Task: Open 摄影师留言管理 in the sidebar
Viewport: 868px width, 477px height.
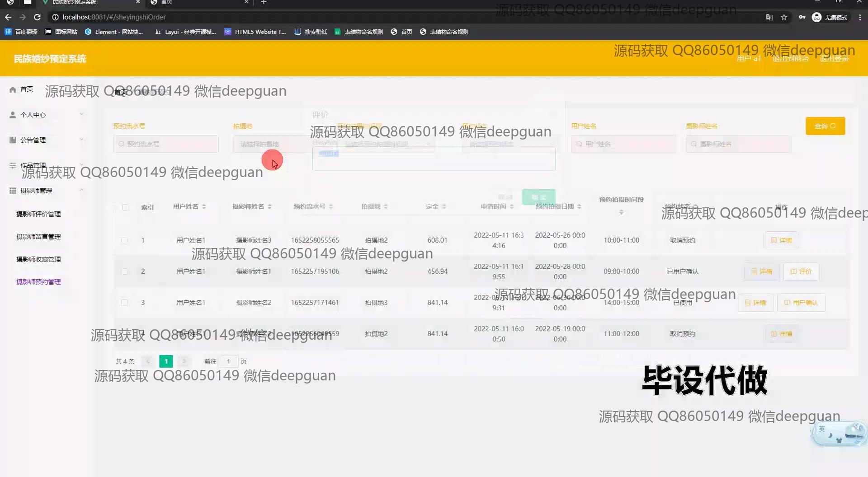Action: coord(38,237)
